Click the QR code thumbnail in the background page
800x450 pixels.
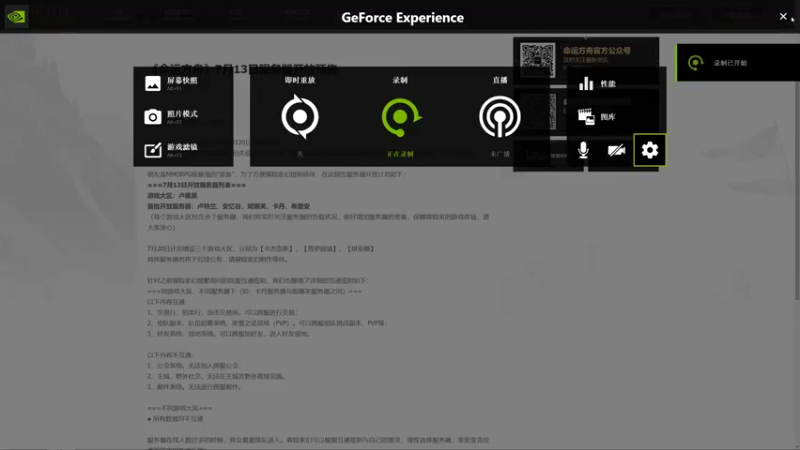537,60
